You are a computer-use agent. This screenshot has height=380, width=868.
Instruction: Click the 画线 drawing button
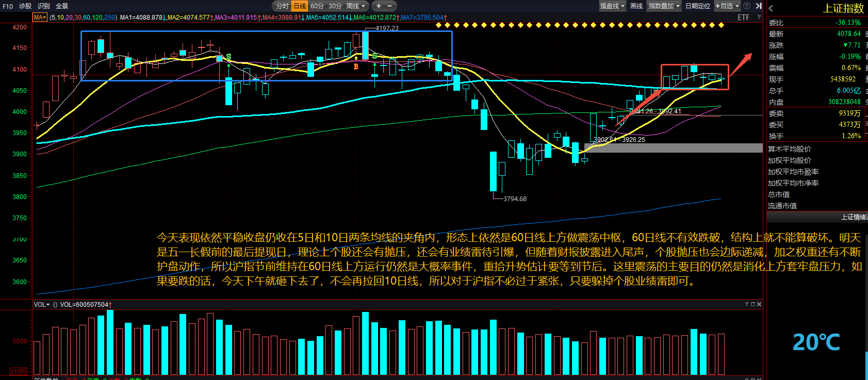point(636,6)
